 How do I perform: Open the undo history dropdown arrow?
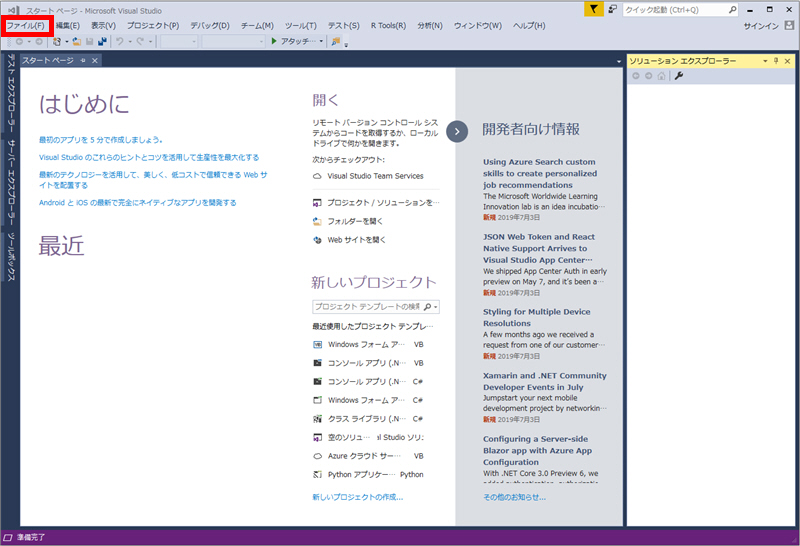pyautogui.click(x=130, y=42)
